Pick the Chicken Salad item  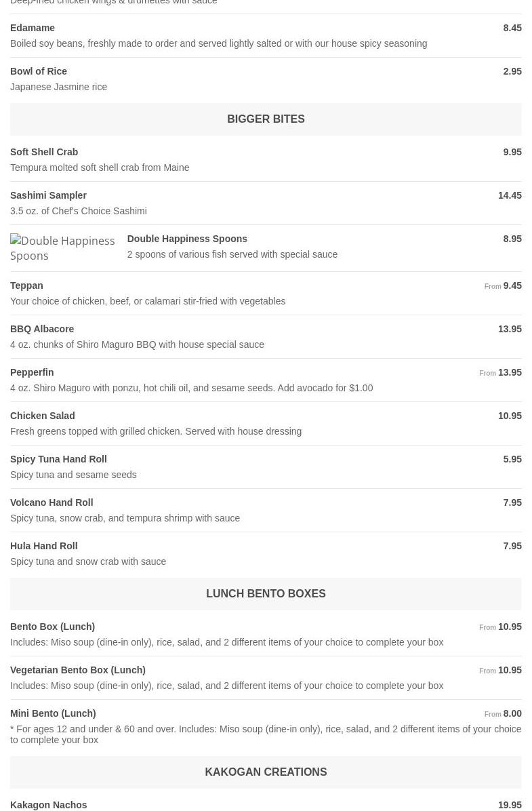[x=42, y=416]
